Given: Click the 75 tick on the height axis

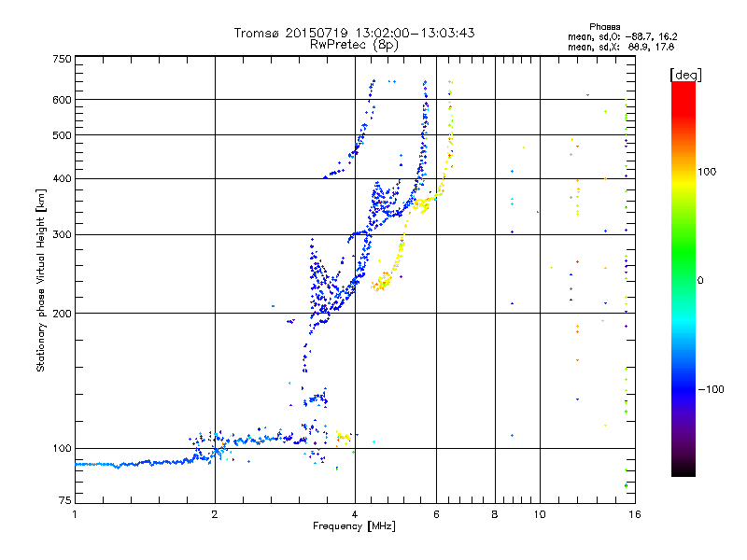Looking at the screenshot, I should [x=64, y=503].
